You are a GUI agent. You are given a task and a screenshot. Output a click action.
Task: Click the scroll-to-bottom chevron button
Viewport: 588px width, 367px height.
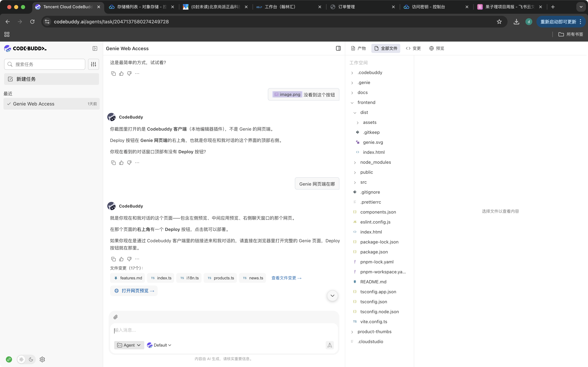pos(332,296)
